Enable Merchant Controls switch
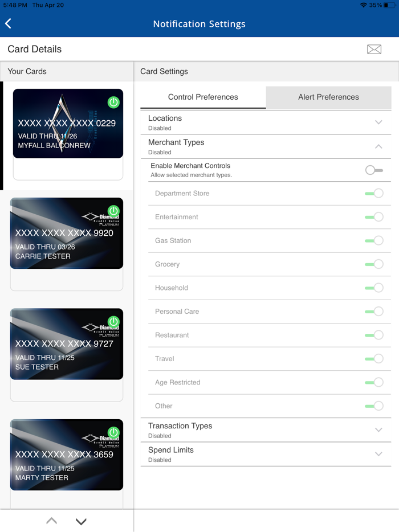 376,170
